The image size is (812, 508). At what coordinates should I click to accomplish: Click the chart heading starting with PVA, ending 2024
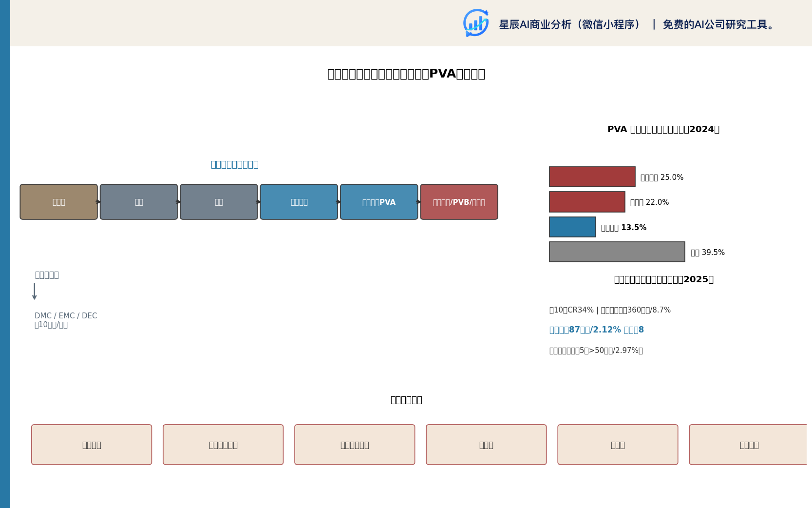click(x=663, y=129)
